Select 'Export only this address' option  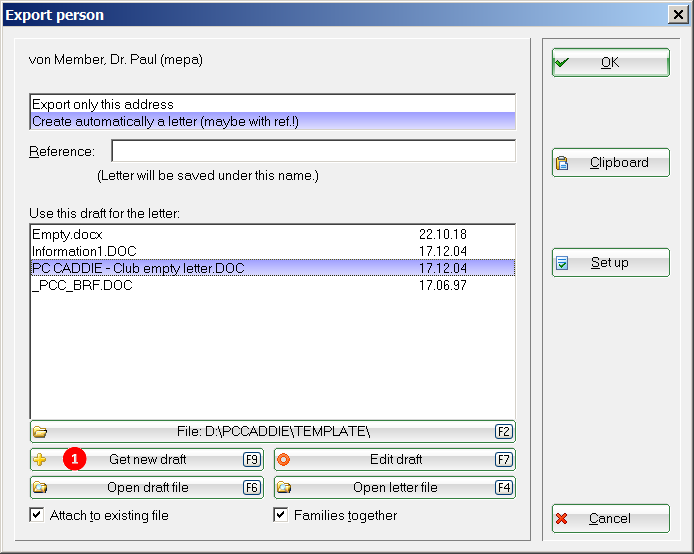tap(273, 104)
